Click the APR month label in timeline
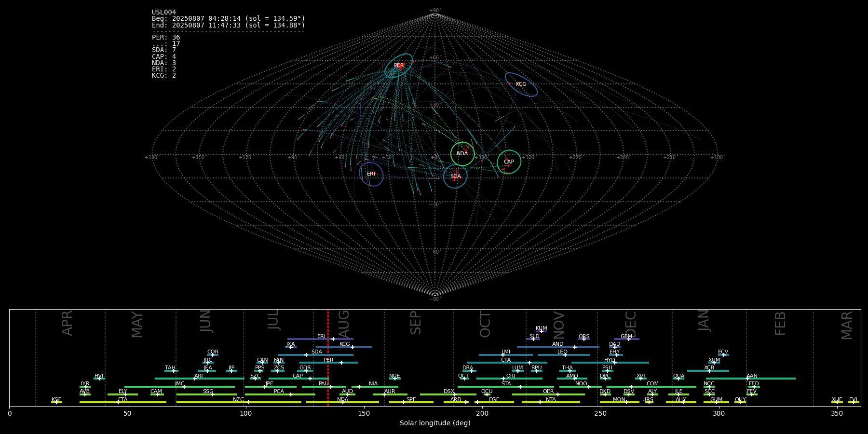This screenshot has height=434, width=868. [67, 323]
